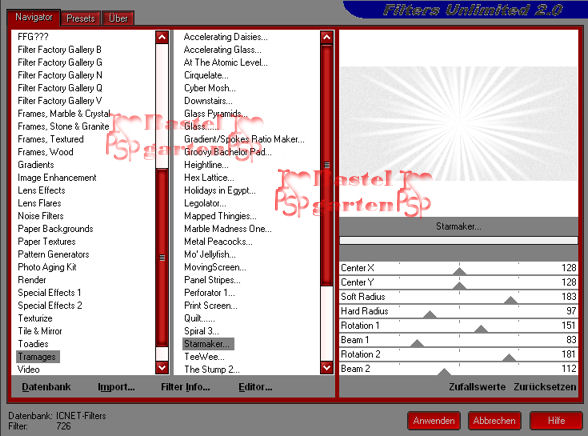Select the Panel Stripes... filter
Viewport: 588px width, 436px height.
click(x=212, y=280)
